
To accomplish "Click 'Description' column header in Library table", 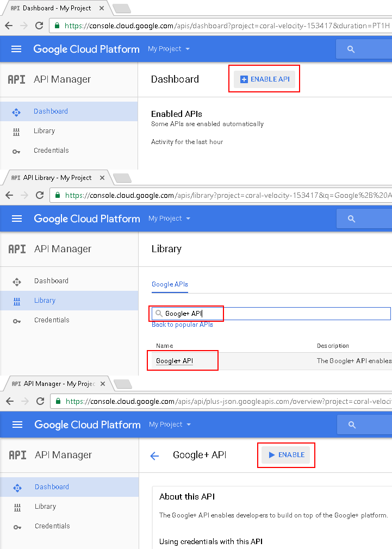I will (333, 346).
